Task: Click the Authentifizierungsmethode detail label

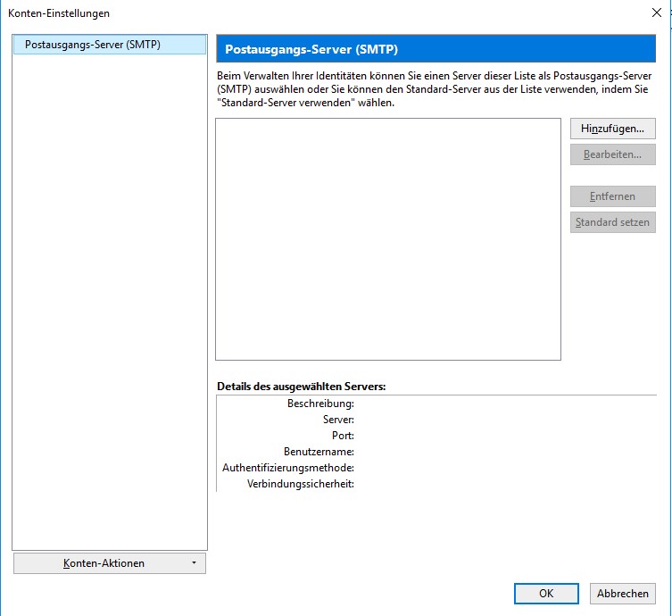Action: point(288,468)
